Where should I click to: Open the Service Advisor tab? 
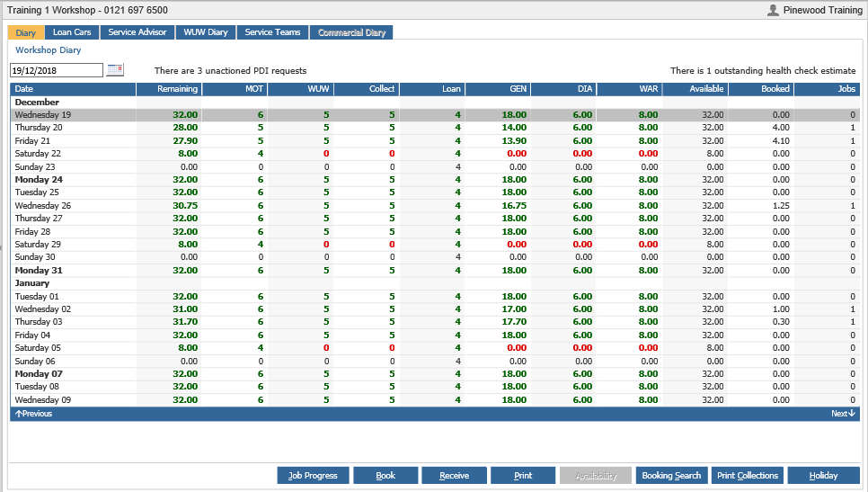[x=137, y=32]
